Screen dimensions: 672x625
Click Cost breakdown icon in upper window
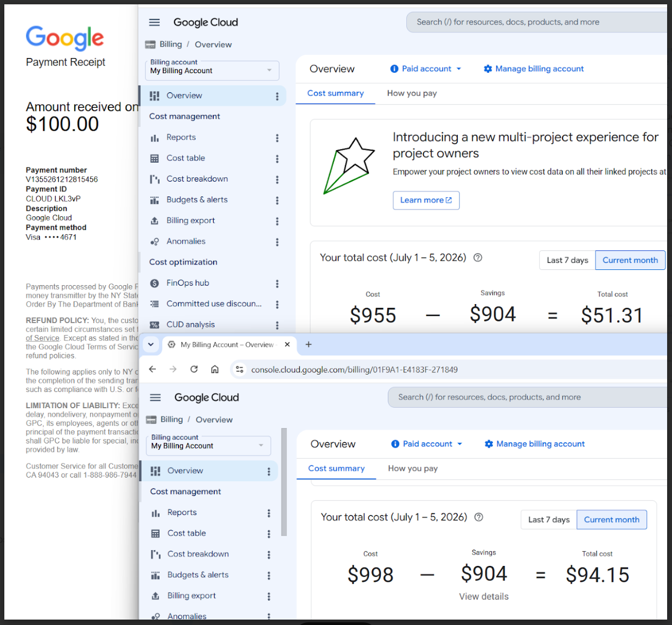click(x=155, y=179)
